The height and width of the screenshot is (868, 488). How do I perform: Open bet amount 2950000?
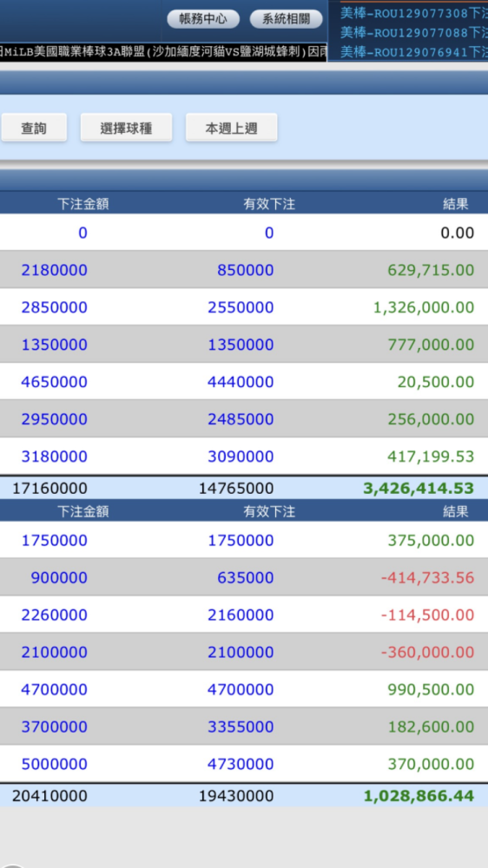55,419
